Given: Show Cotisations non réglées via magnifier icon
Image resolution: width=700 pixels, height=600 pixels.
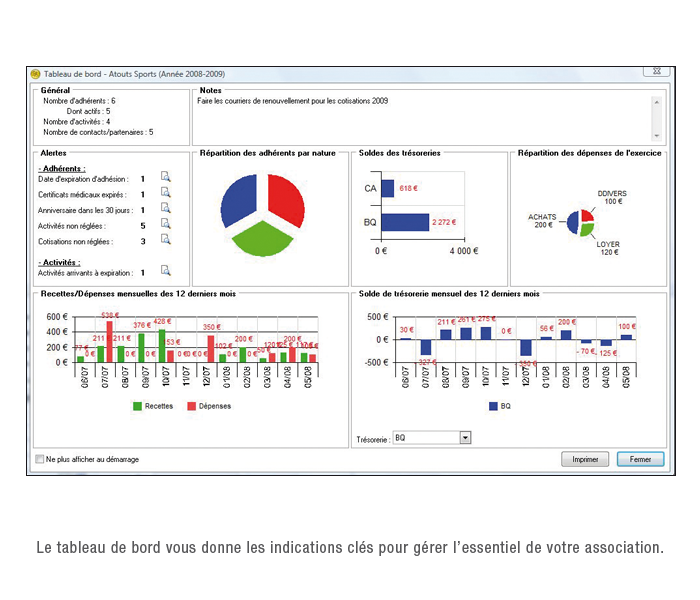Looking at the screenshot, I should [166, 240].
